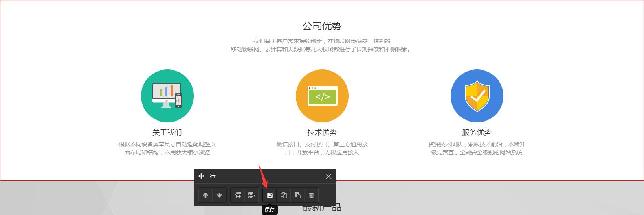Image resolution: width=644 pixels, height=215 pixels.
Task: Select the 技术优势 title text
Action: tap(322, 132)
